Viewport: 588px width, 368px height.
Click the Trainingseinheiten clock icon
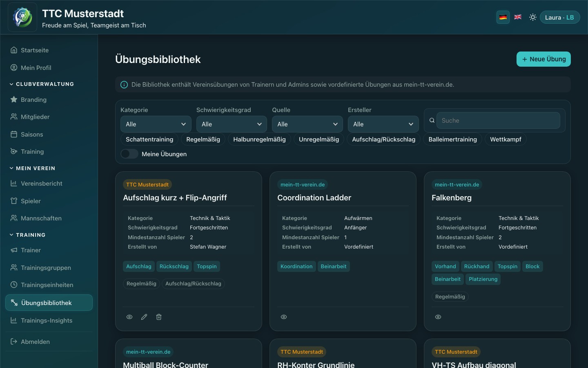tap(14, 285)
